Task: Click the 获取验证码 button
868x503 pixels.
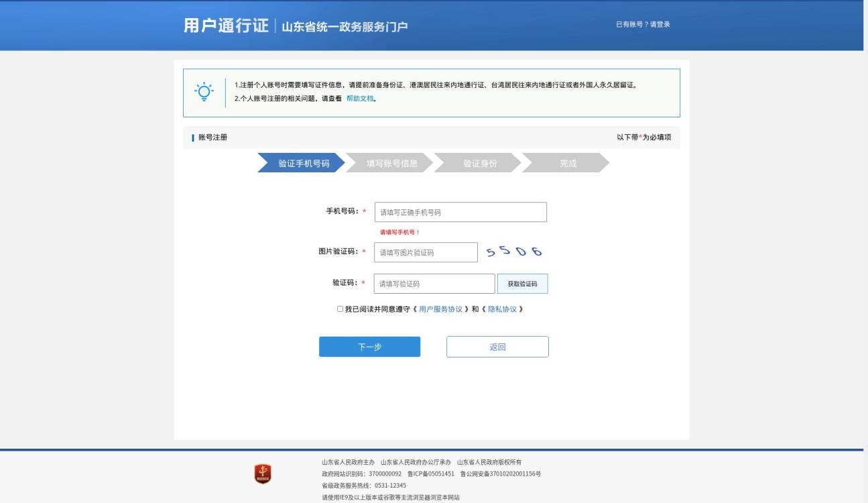Action: pyautogui.click(x=523, y=284)
